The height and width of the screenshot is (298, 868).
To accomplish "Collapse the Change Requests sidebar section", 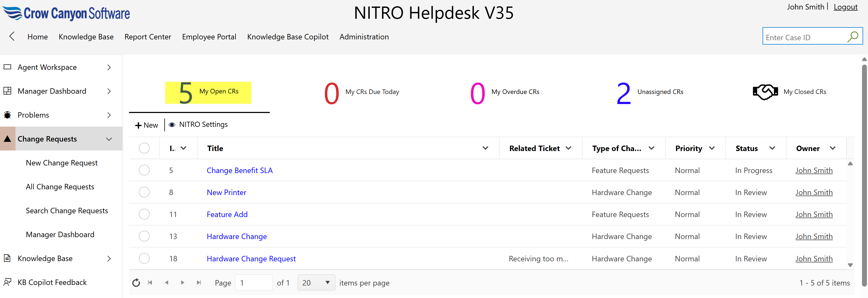I will (x=109, y=139).
